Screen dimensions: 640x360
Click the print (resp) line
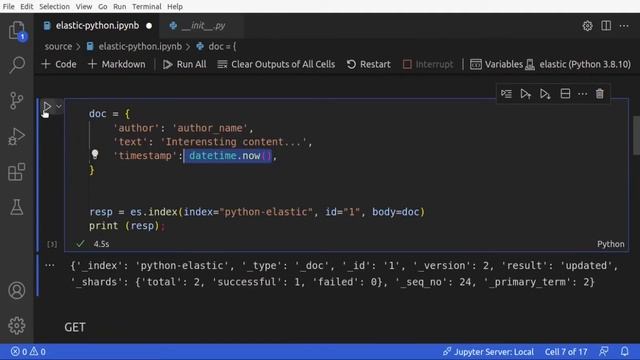tap(127, 226)
